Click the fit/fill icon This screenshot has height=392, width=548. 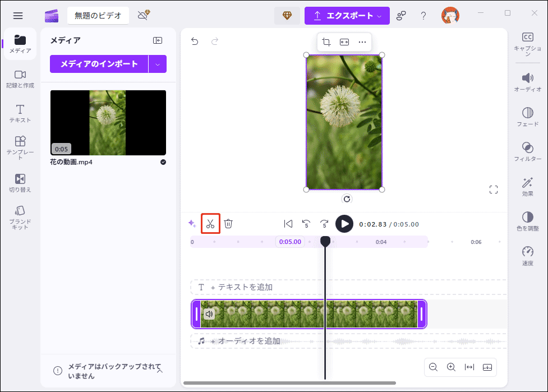[344, 42]
